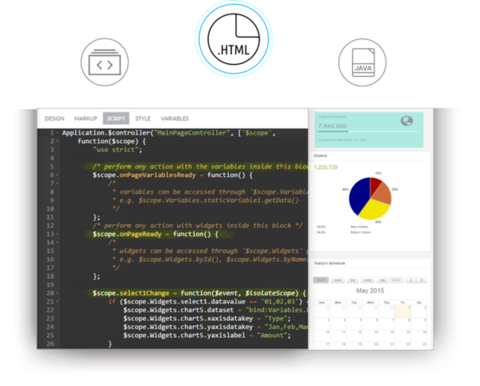The height and width of the screenshot is (386, 480).
Task: Place cursor on the "use strict" code line
Action: [117, 150]
